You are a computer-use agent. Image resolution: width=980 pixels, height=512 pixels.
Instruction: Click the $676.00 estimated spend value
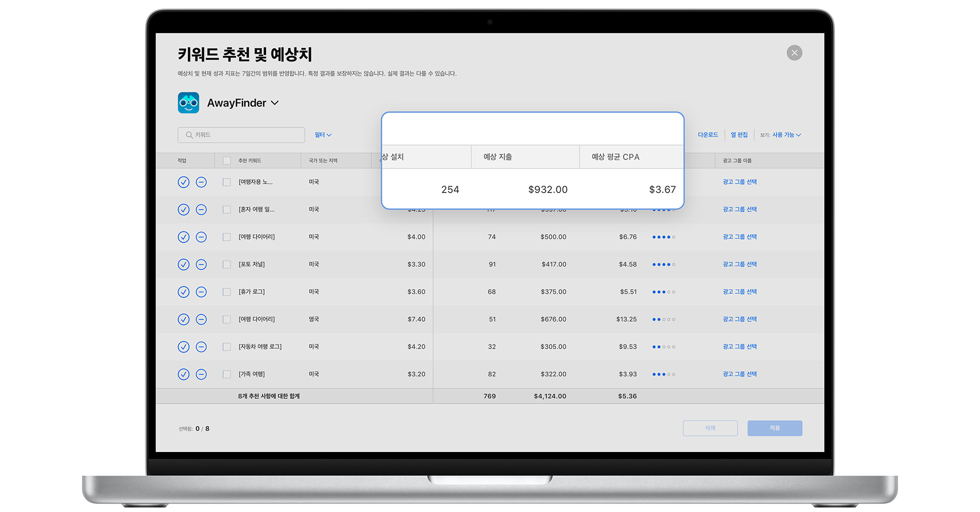553,319
